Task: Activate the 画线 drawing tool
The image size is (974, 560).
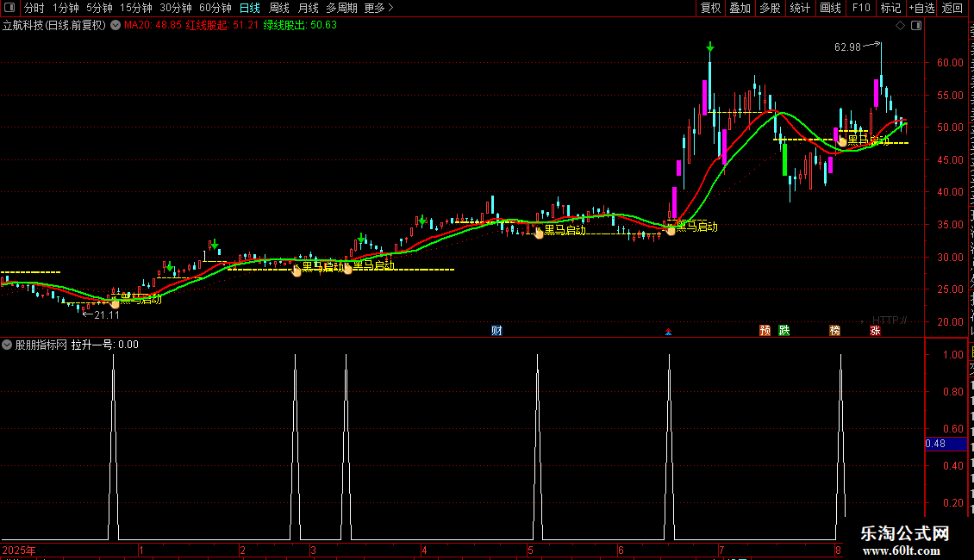Action: pos(831,8)
